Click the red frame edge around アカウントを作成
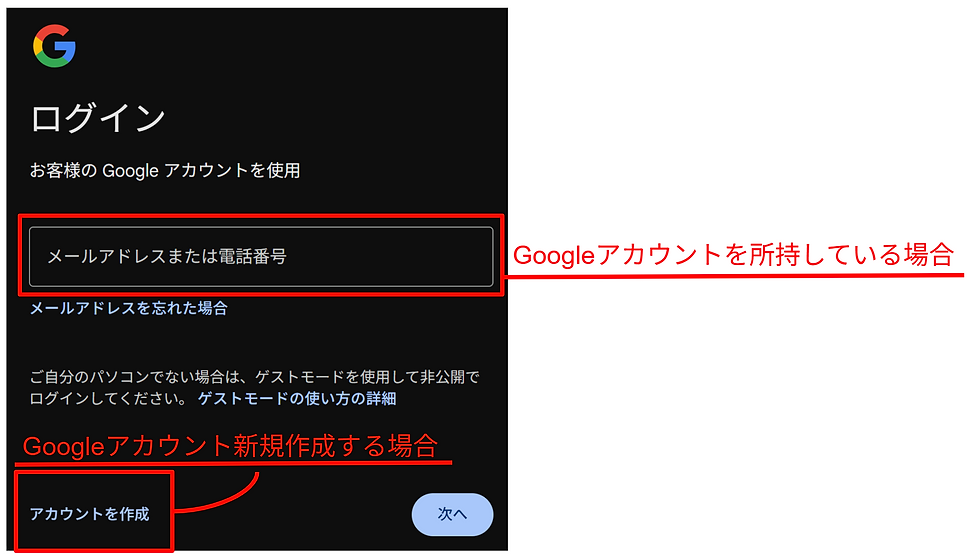This screenshot has height=560, width=980. pos(94,472)
